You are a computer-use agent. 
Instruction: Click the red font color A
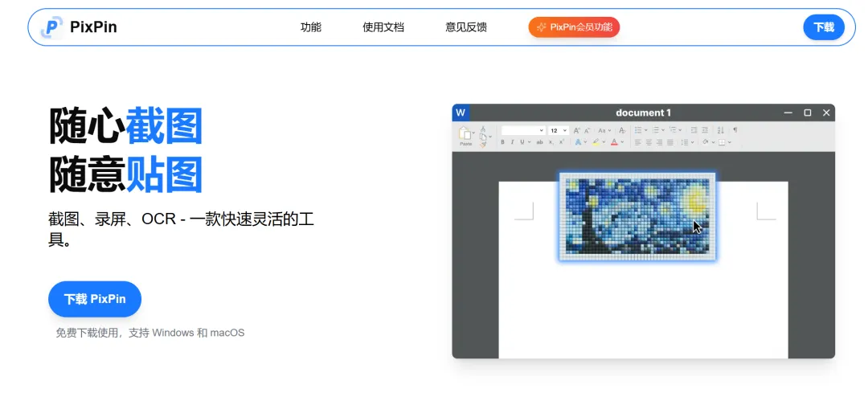click(614, 141)
